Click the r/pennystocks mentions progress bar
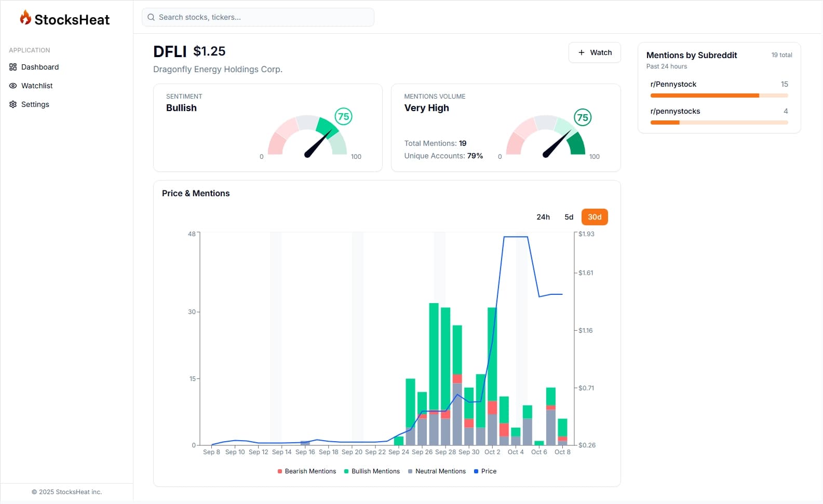 coord(719,122)
